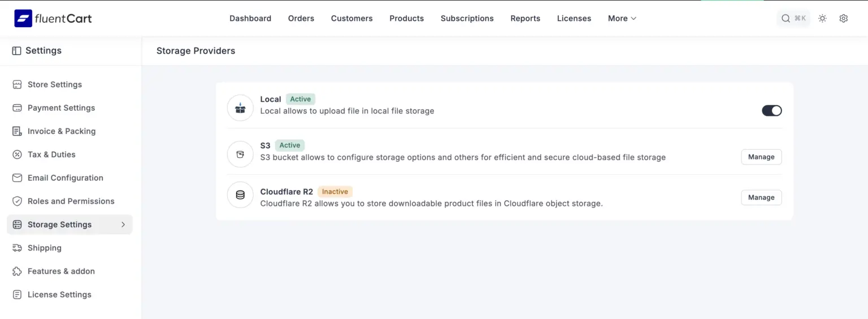
Task: Click the Local storage provider icon
Action: pyautogui.click(x=240, y=108)
